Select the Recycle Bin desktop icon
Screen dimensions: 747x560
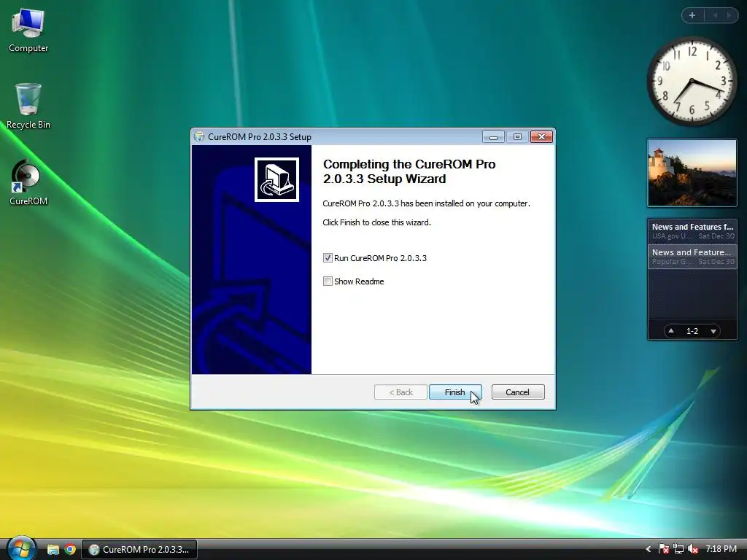28,106
